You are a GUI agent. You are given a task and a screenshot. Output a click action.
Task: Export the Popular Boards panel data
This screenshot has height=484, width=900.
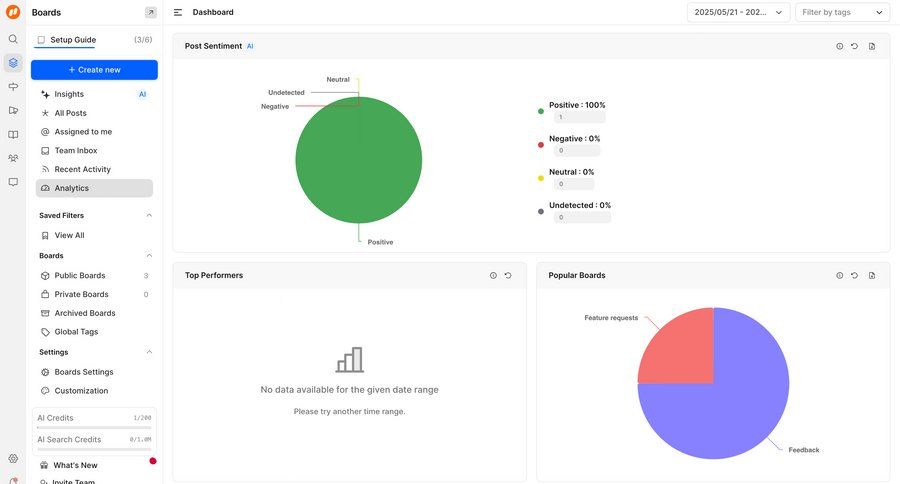point(872,276)
